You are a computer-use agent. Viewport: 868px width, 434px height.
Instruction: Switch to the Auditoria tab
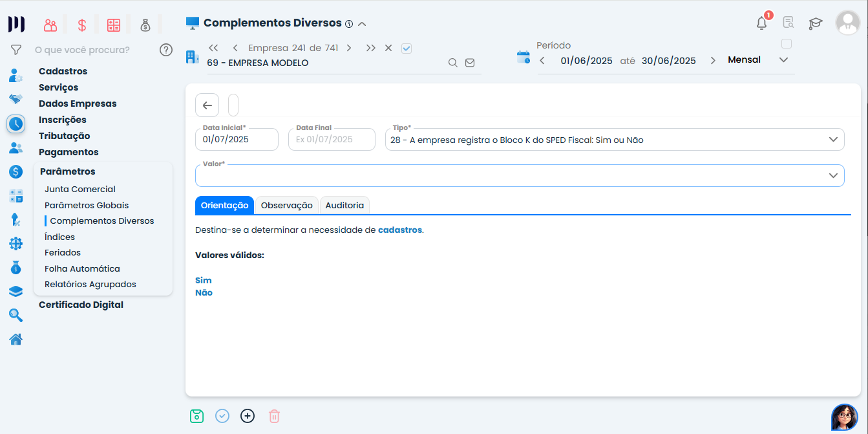(344, 205)
